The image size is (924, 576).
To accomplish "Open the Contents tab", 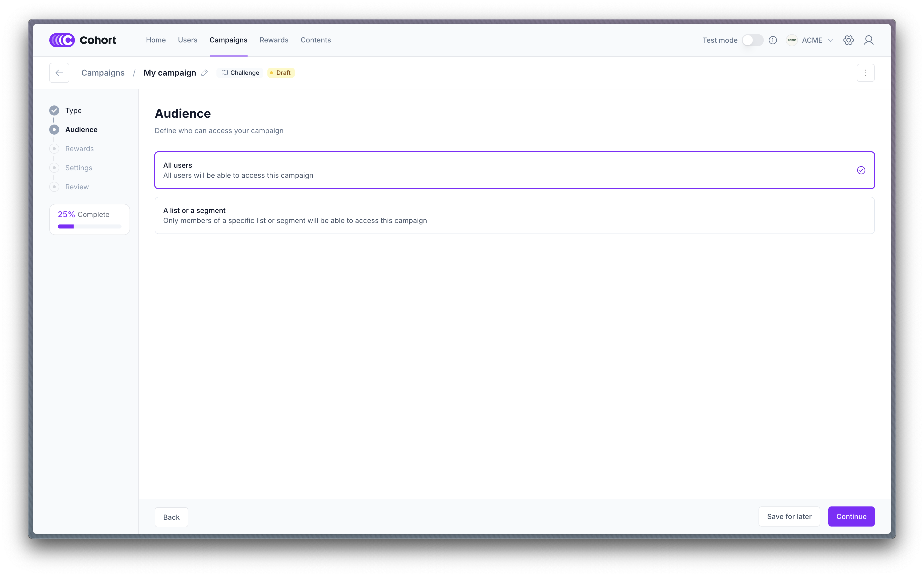I will (315, 40).
